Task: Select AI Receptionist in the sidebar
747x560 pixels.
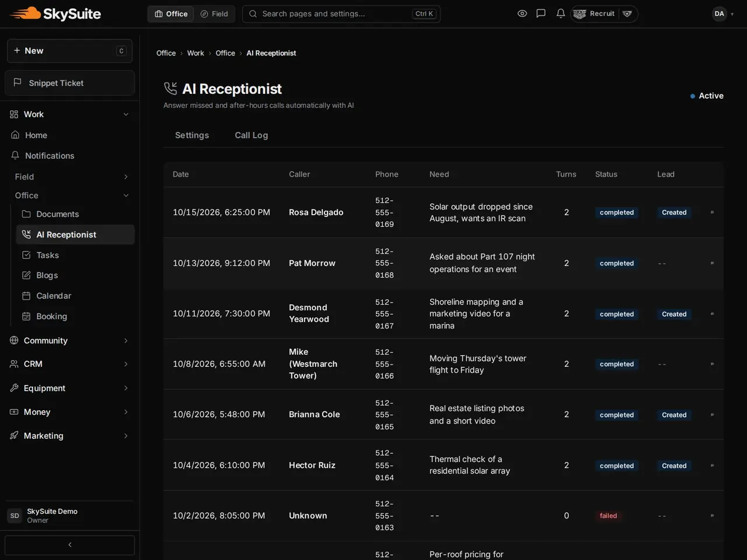Action: coord(75,235)
